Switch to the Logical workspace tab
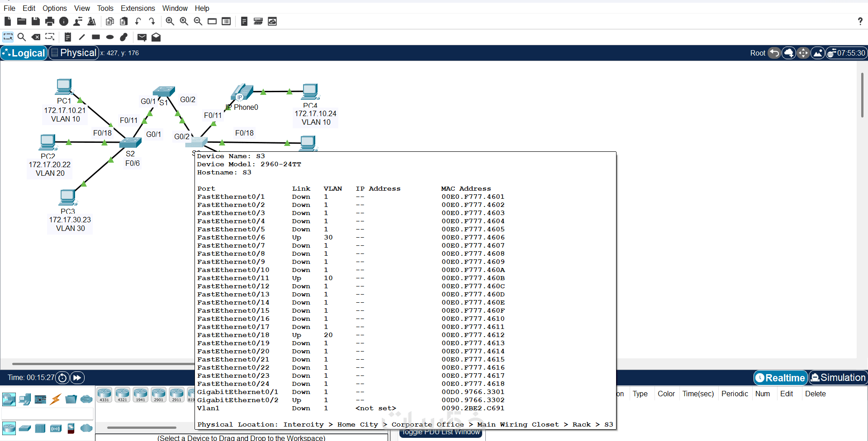Image resolution: width=868 pixels, height=441 pixels. click(x=24, y=53)
